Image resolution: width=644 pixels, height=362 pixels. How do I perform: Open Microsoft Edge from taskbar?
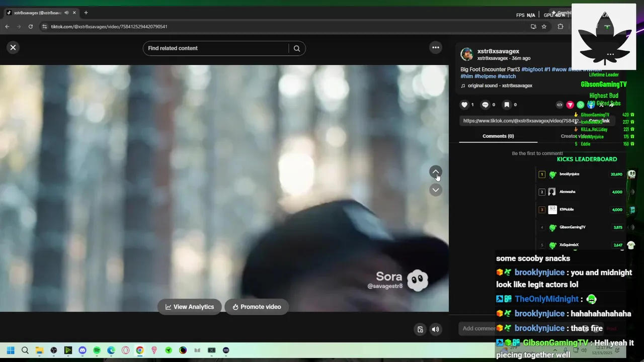coord(111,350)
